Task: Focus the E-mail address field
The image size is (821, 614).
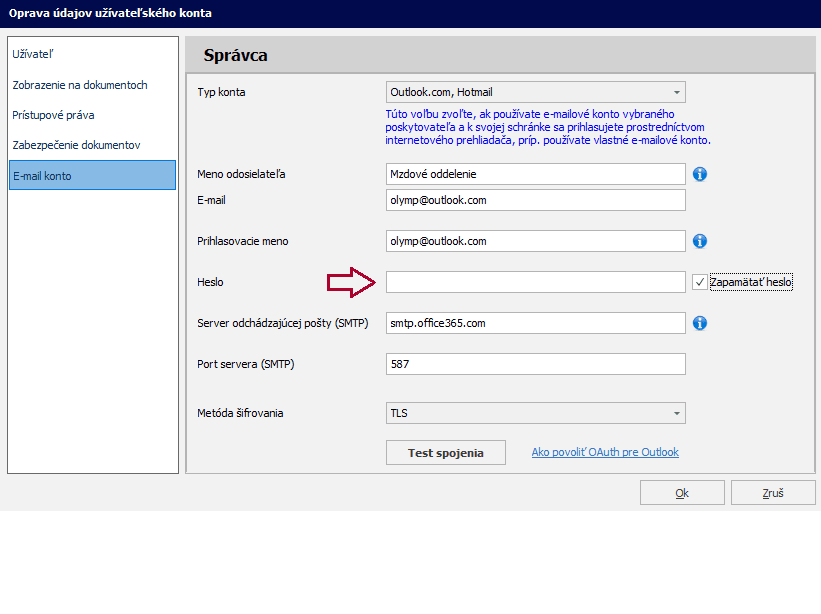Action: coord(535,200)
